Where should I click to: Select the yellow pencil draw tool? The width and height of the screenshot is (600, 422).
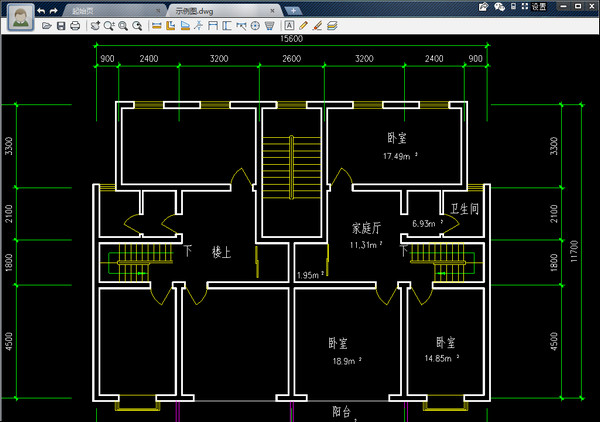303,25
